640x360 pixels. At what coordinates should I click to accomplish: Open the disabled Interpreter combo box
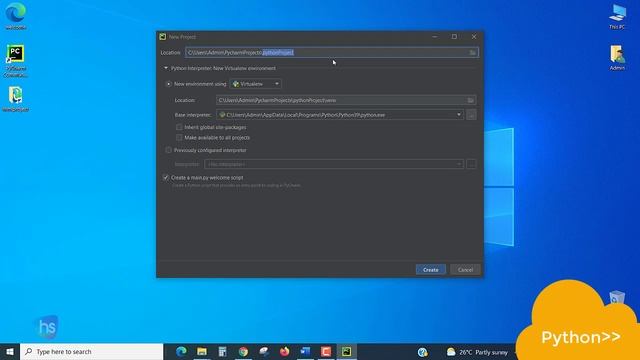coord(334,164)
